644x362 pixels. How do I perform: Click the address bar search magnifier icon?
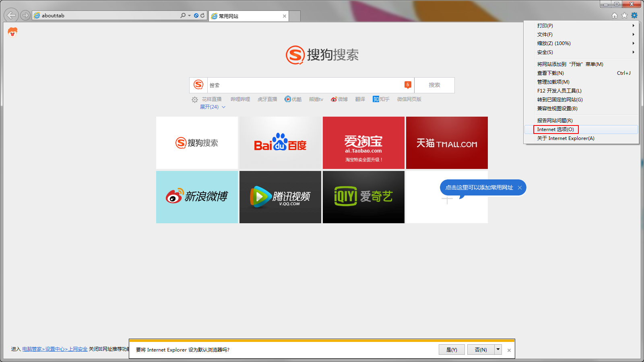pyautogui.click(x=183, y=15)
